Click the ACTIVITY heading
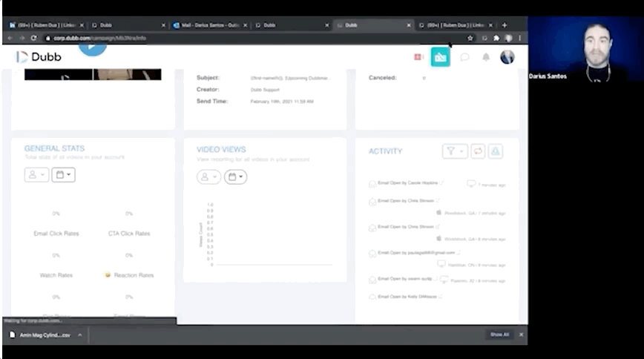 pos(385,151)
